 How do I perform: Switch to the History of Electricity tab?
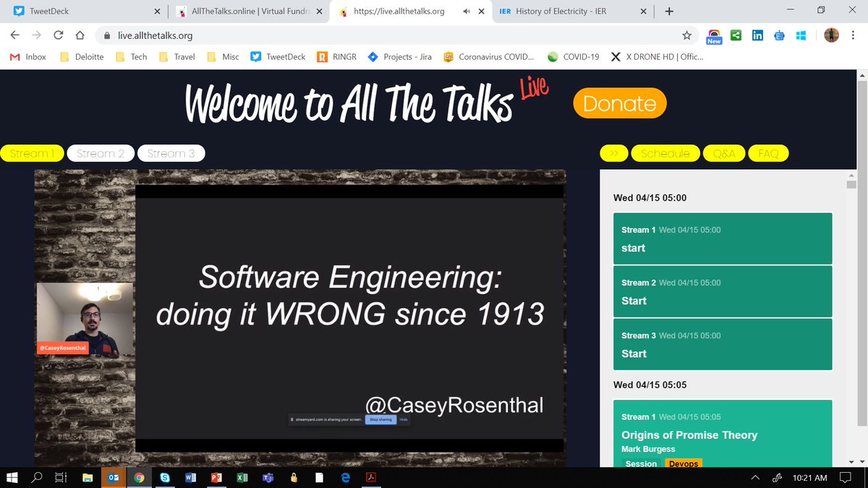[x=564, y=12]
